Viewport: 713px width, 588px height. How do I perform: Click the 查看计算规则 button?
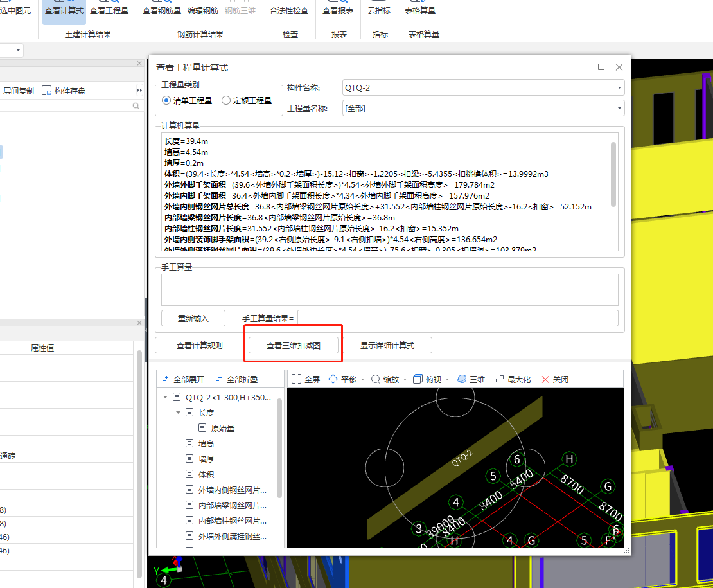click(x=199, y=346)
